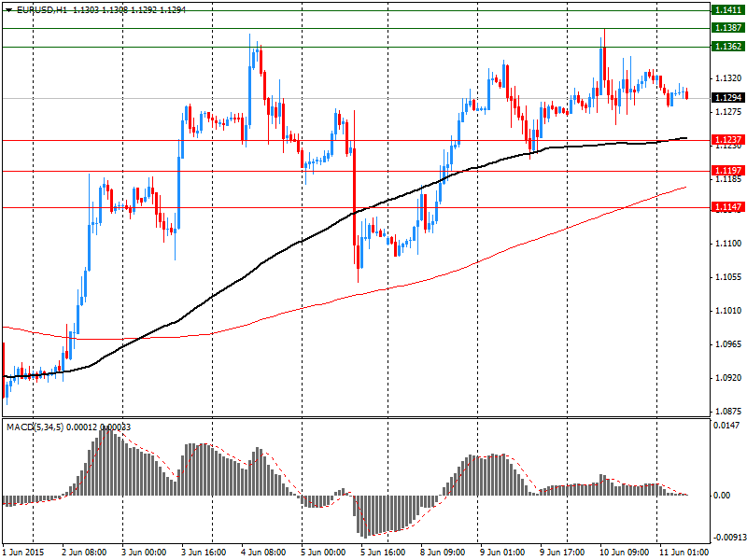The height and width of the screenshot is (560, 747).
Task: Click the MACD(5,34,5) indicator label
Action: pos(35,427)
